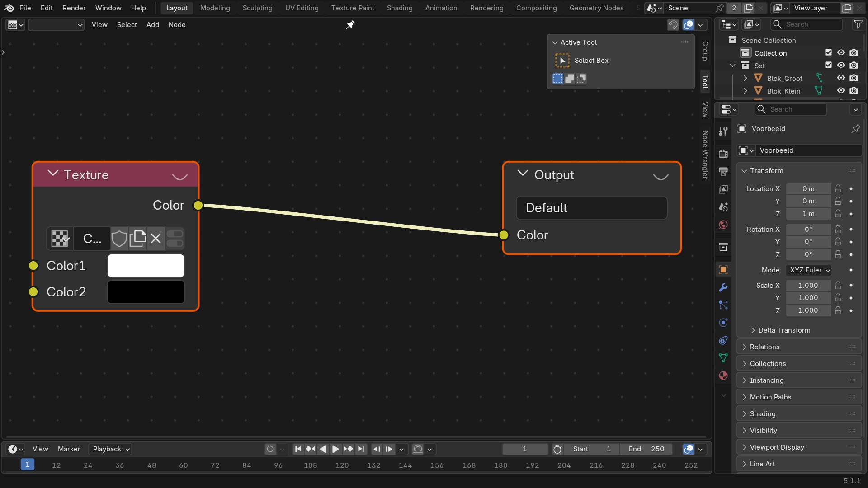Screen dimensions: 868x488
Task: Open the Playback dropdown in timeline
Action: [110, 449]
